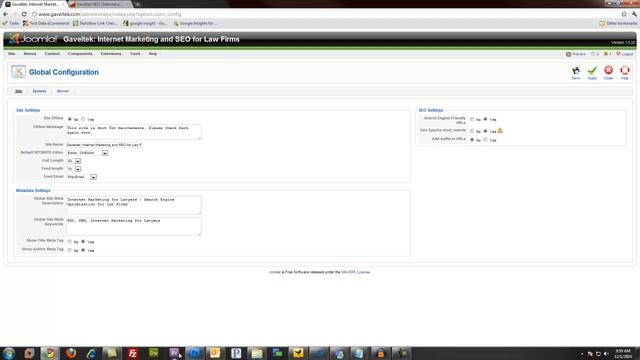Image resolution: width=640 pixels, height=360 pixels.
Task: Click the green Apply checkmark icon
Action: pyautogui.click(x=592, y=71)
